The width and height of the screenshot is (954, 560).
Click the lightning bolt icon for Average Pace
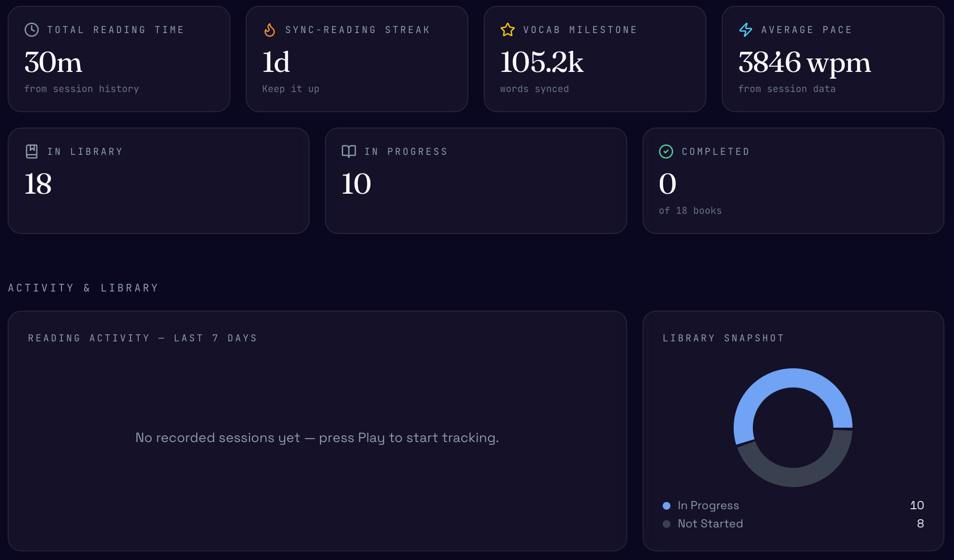tap(746, 30)
